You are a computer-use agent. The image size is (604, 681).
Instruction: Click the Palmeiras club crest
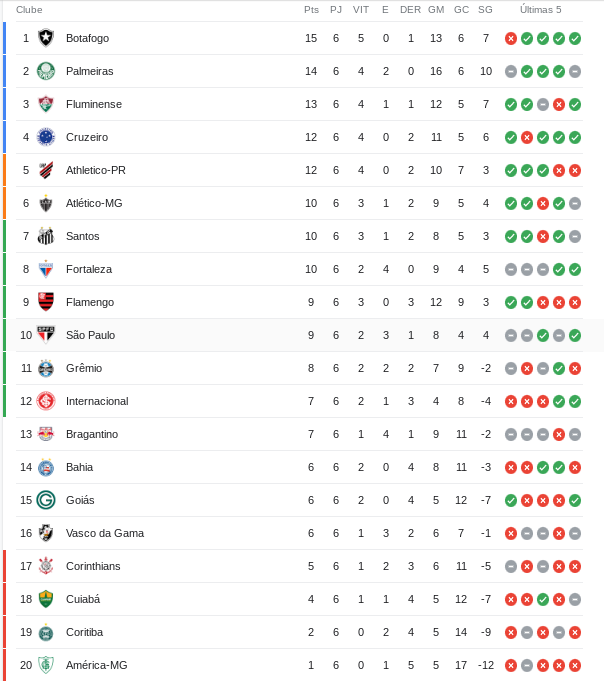(46, 71)
